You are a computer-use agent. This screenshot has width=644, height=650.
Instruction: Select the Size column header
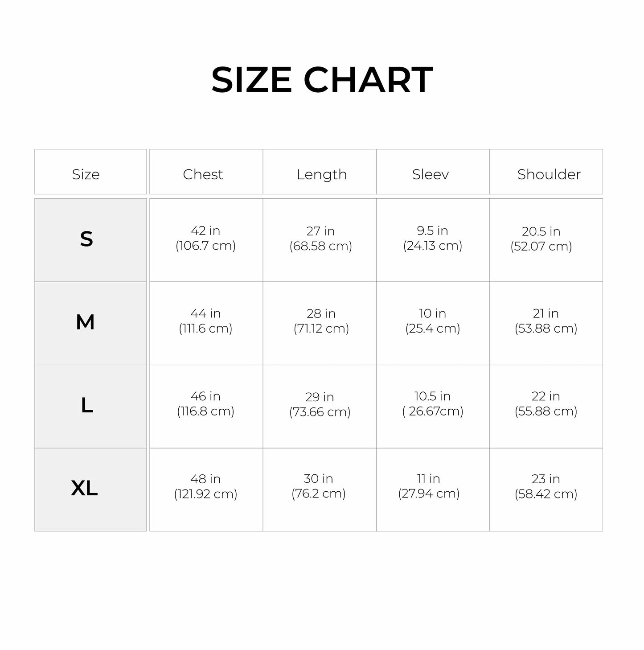point(86,174)
